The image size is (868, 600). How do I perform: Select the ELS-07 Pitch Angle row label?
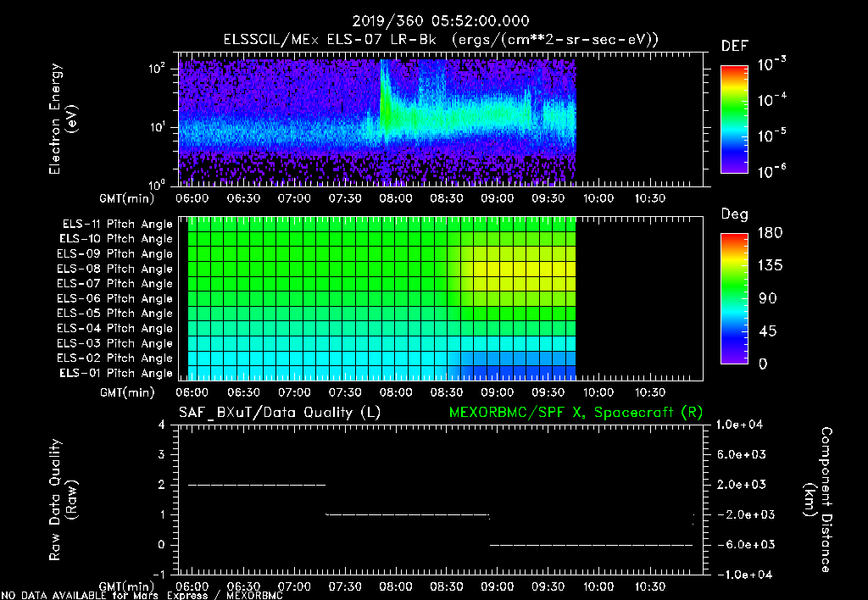click(x=114, y=283)
